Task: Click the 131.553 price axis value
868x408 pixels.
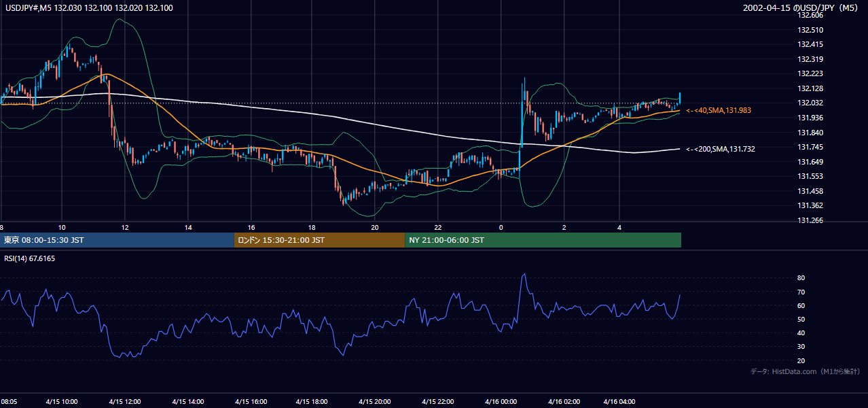Action: (810, 176)
